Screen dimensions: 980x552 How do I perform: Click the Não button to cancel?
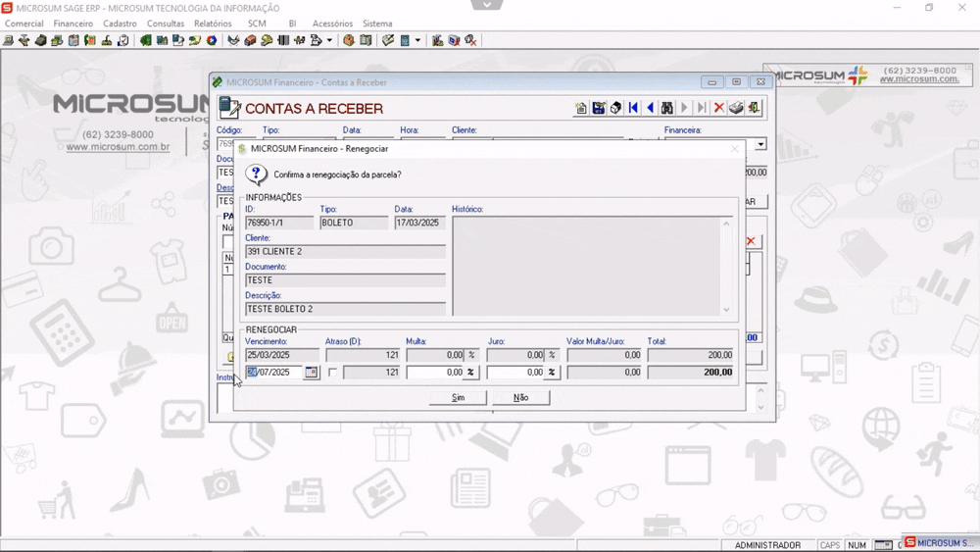tap(520, 397)
